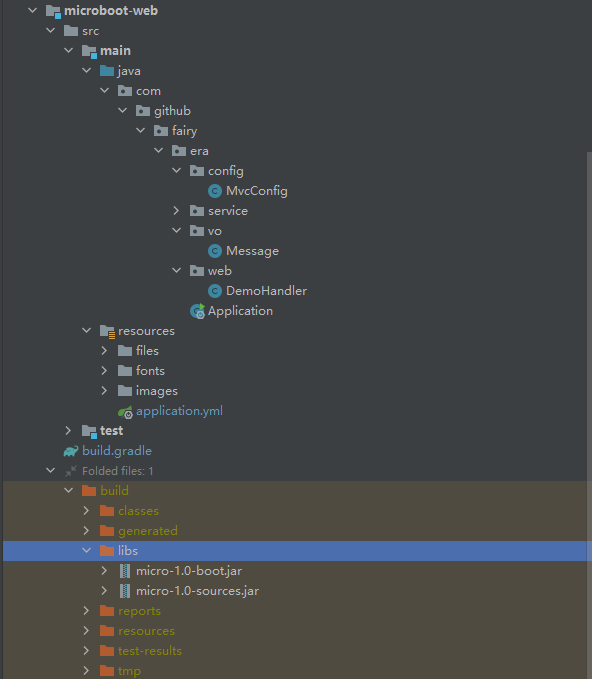This screenshot has height=679, width=592.
Task: Select the orange resources build folder label
Action: (x=146, y=631)
